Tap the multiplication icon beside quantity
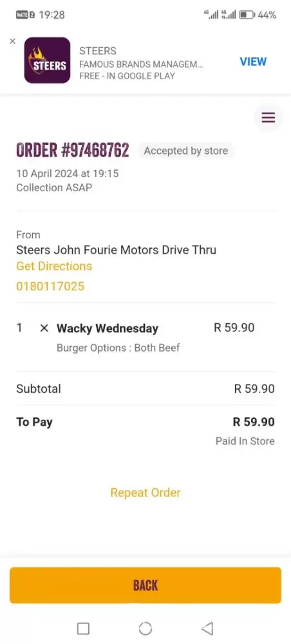The height and width of the screenshot is (644, 291). click(44, 328)
